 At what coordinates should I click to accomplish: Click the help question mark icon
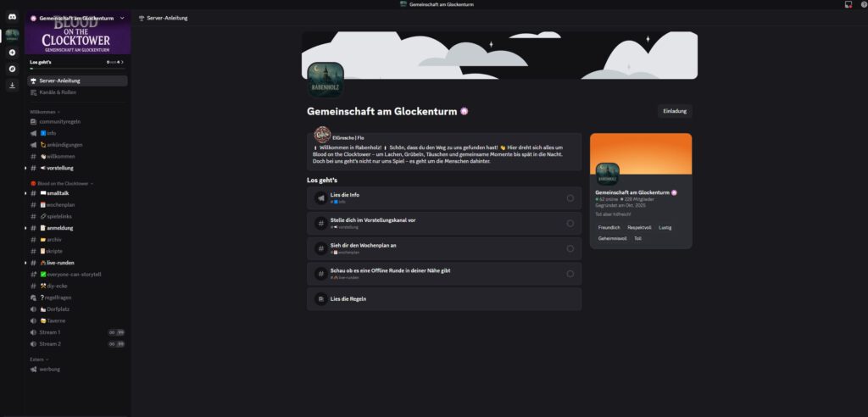(862, 5)
